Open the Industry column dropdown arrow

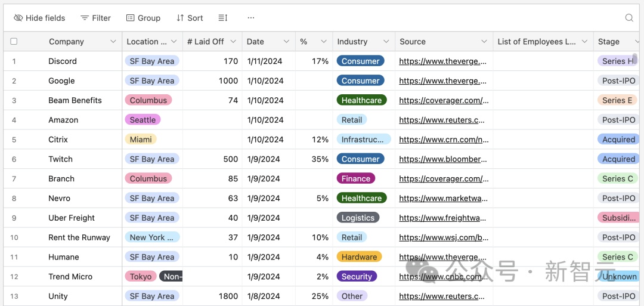(x=386, y=42)
